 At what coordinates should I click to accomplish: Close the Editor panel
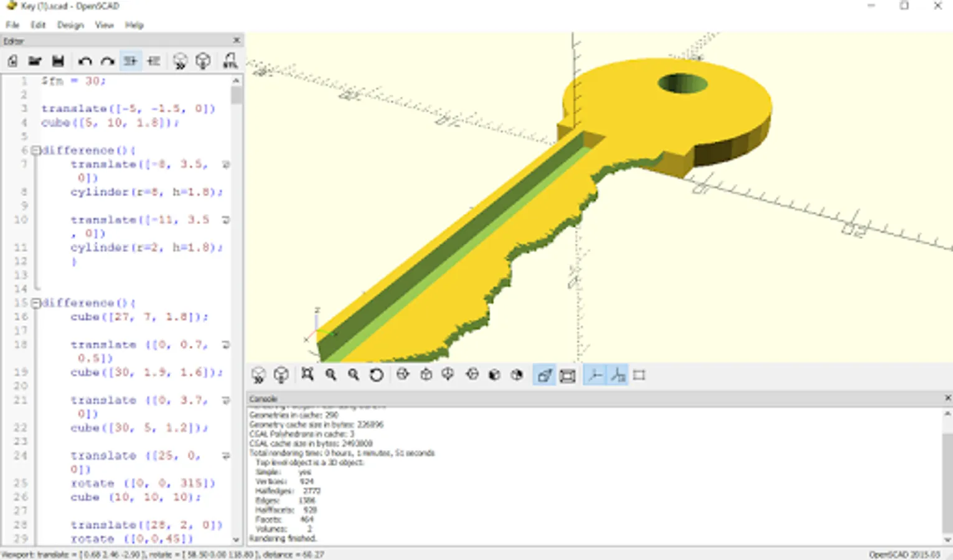pos(237,40)
